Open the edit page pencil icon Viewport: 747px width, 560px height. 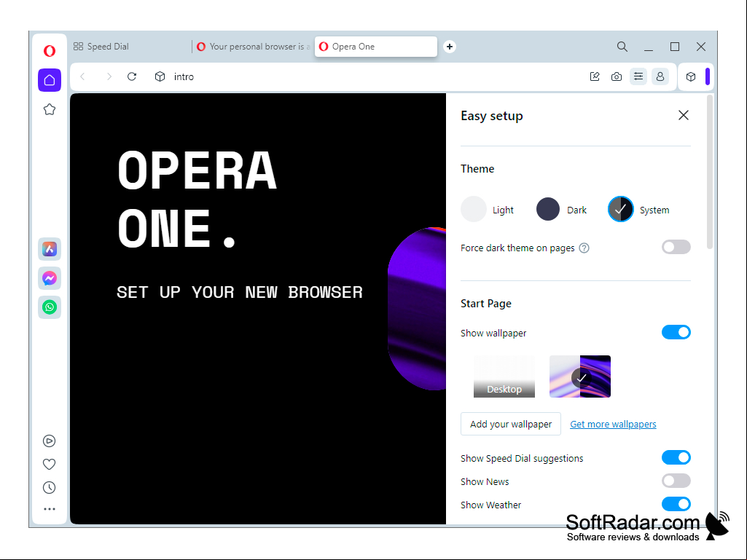coord(595,76)
